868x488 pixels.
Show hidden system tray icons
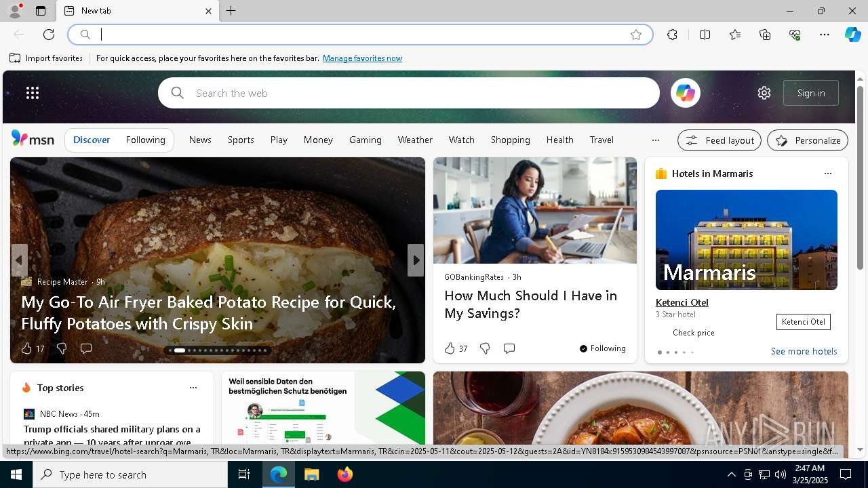[731, 474]
